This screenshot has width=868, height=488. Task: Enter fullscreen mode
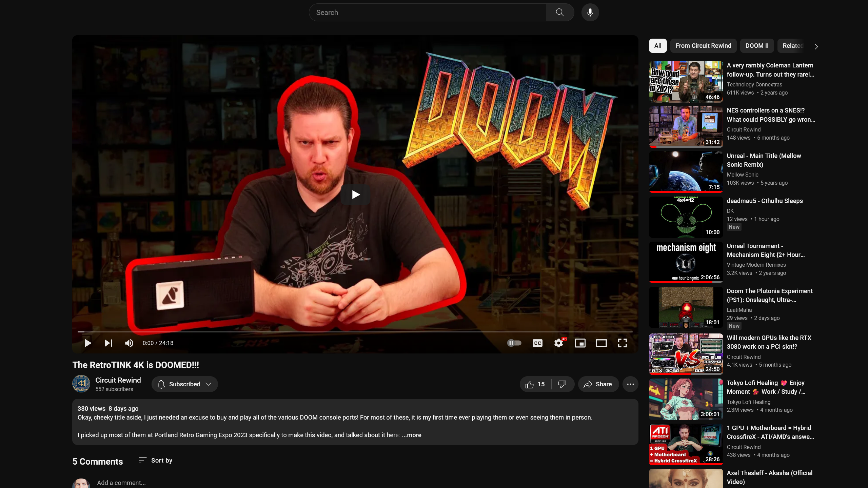[x=622, y=343]
